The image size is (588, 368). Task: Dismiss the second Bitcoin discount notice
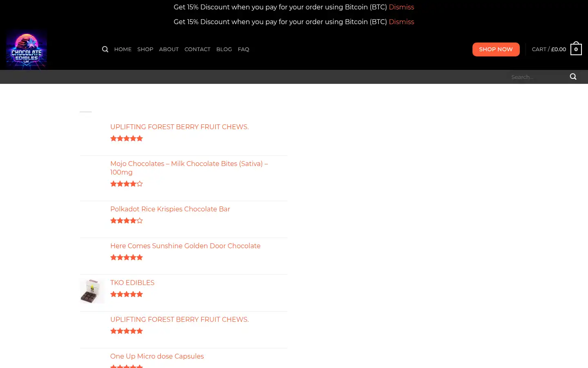tap(401, 22)
